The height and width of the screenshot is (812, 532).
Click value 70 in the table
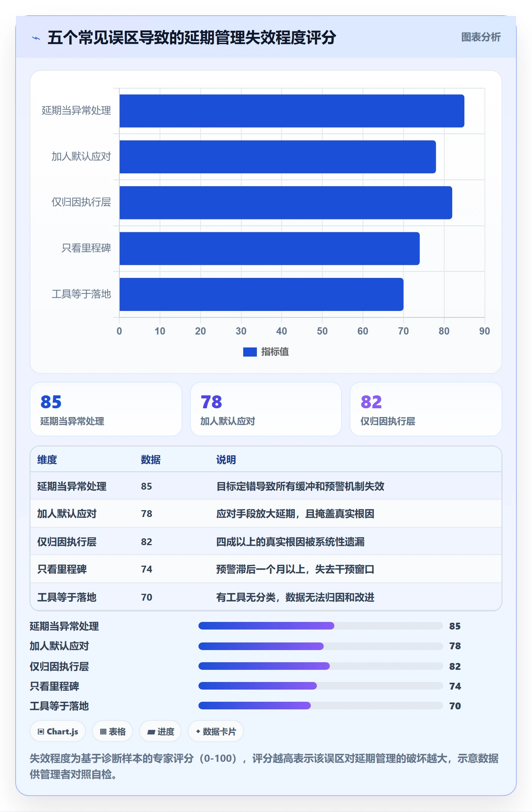(x=147, y=597)
